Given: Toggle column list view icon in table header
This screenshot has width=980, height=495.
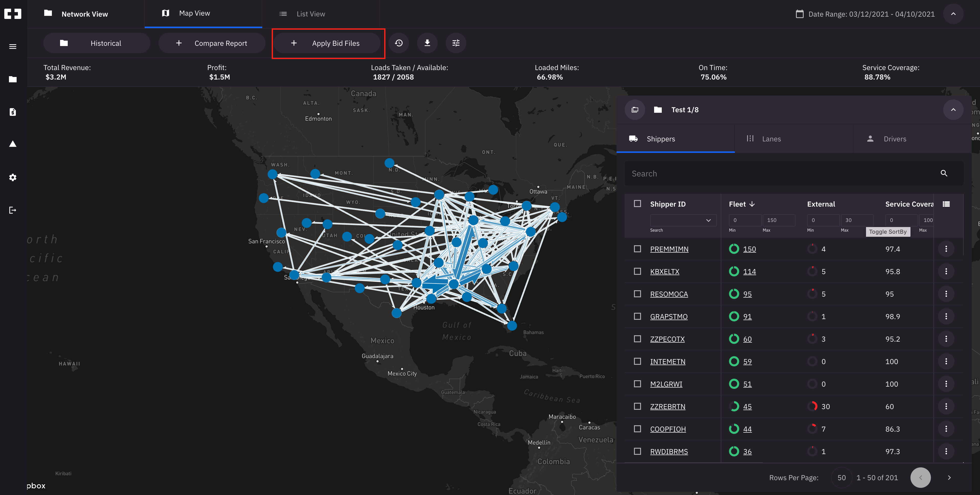Looking at the screenshot, I should (946, 204).
